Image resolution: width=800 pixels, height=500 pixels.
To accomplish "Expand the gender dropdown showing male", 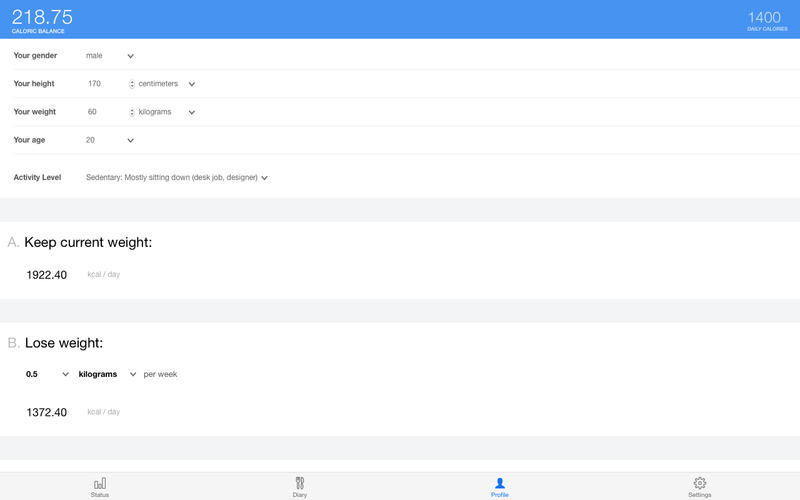I will 110,56.
